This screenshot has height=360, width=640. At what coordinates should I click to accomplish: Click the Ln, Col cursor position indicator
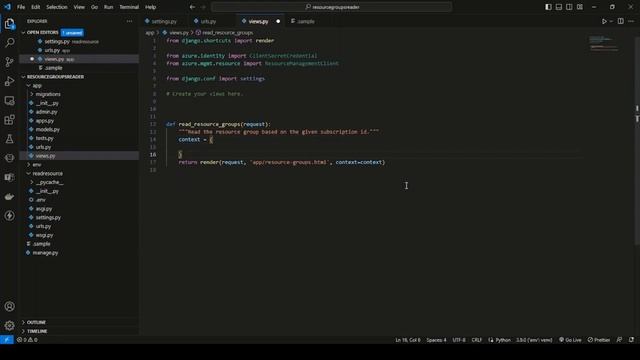[407, 340]
